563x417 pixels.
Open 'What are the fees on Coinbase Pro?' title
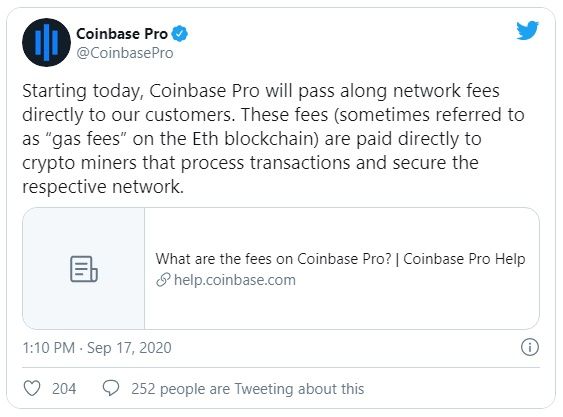coord(273,259)
